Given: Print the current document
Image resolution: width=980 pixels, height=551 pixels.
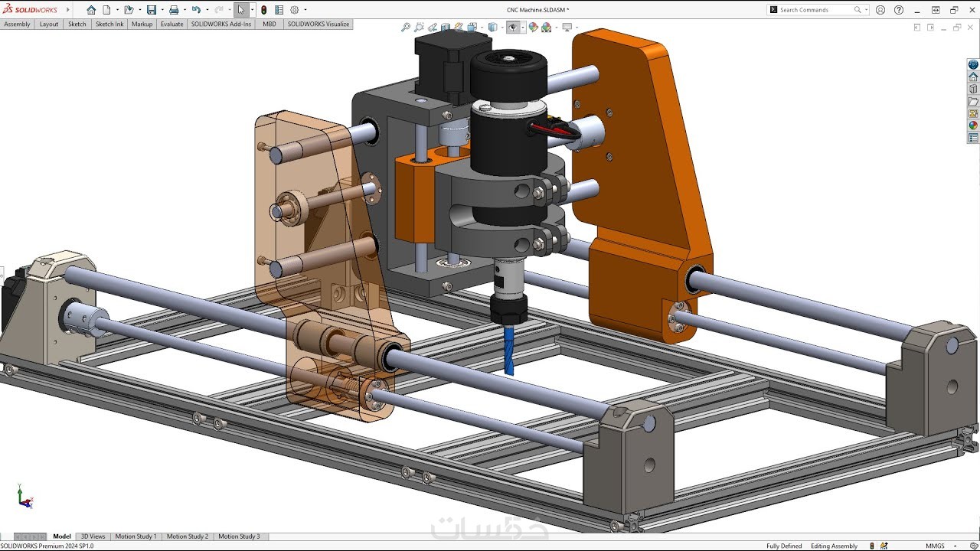Looking at the screenshot, I should tap(174, 10).
